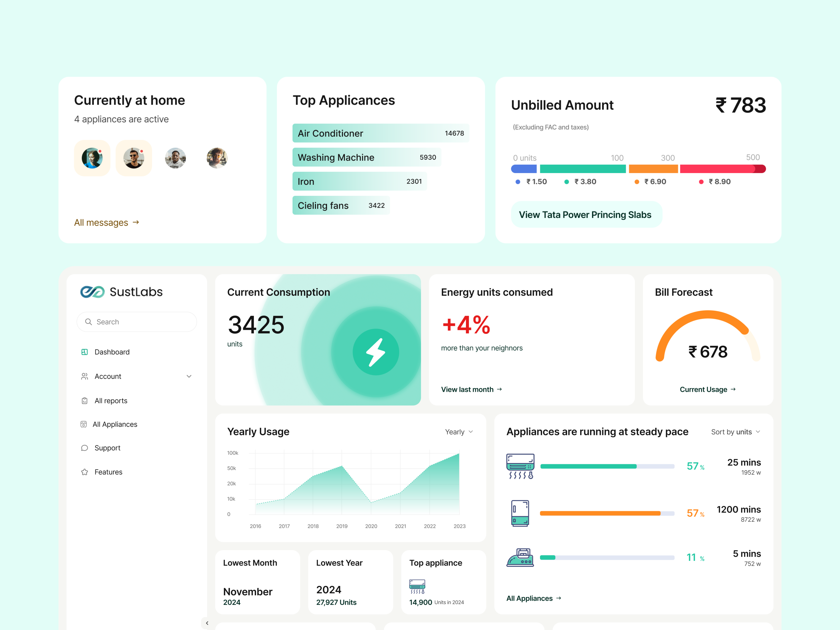
Task: Select the third avatar in white shirt
Action: (x=175, y=158)
